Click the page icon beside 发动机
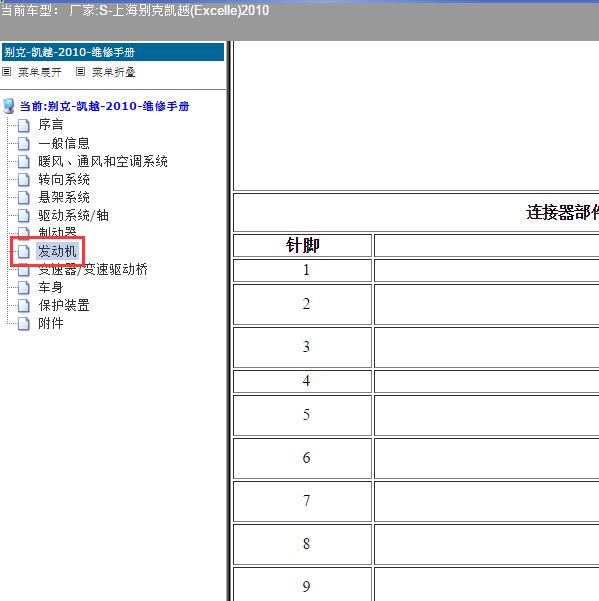The image size is (599, 601). point(24,251)
